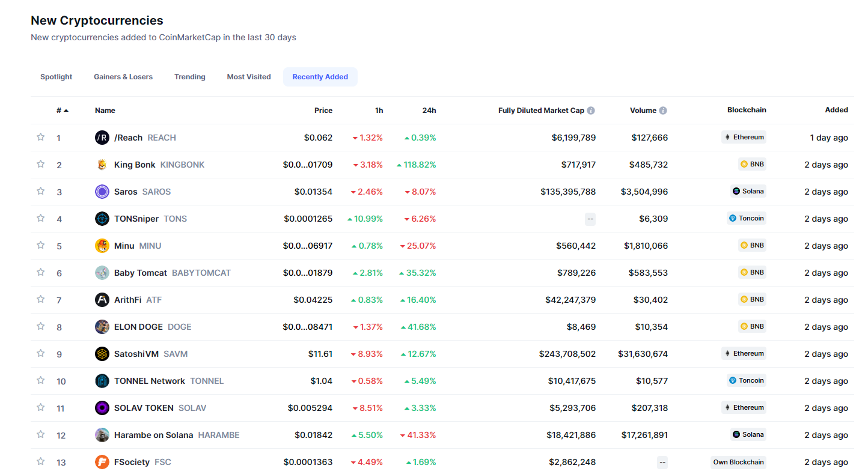Click the BNB blockchain badge in King Bonk row

[753, 164]
